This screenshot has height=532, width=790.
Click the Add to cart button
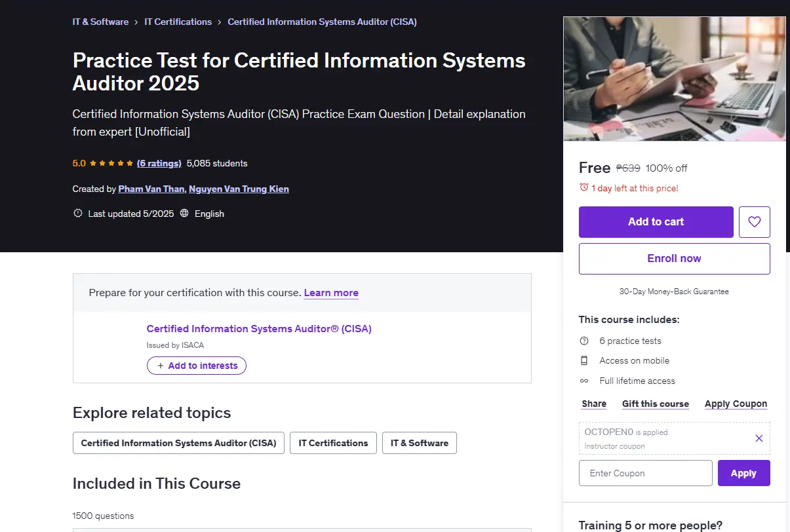656,222
